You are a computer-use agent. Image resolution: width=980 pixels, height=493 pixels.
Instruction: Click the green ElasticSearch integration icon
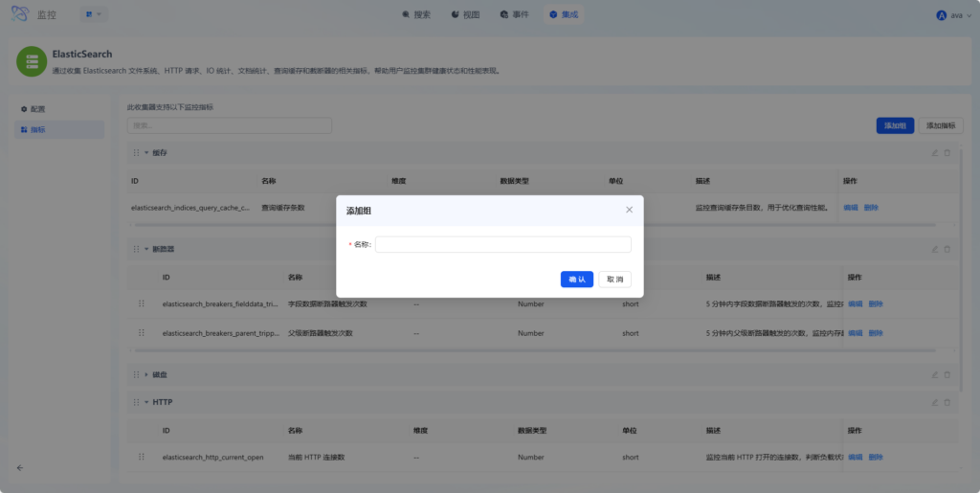pos(32,61)
